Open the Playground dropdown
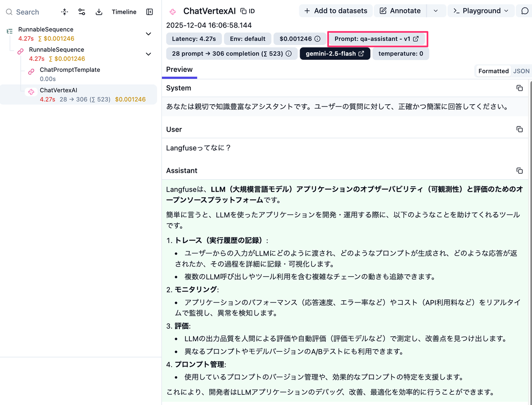 (x=481, y=11)
